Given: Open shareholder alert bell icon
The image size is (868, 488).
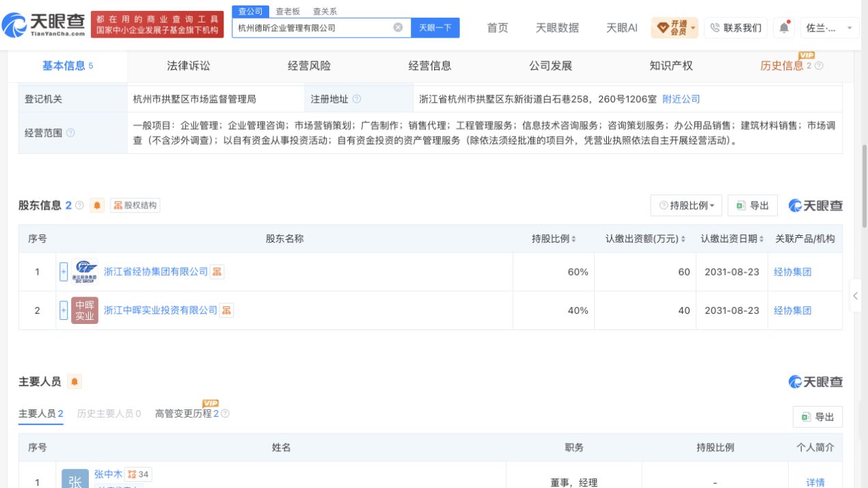Looking at the screenshot, I should click(x=96, y=206).
